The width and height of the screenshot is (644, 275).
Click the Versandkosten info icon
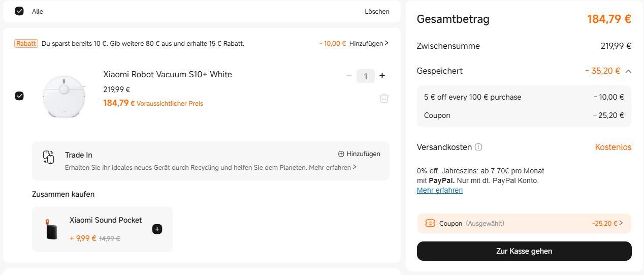click(478, 147)
